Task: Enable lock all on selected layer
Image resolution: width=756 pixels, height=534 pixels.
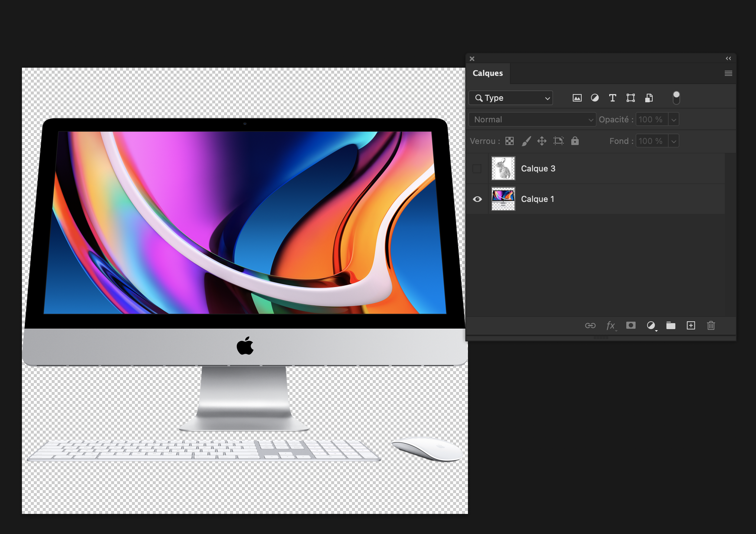Action: tap(575, 141)
